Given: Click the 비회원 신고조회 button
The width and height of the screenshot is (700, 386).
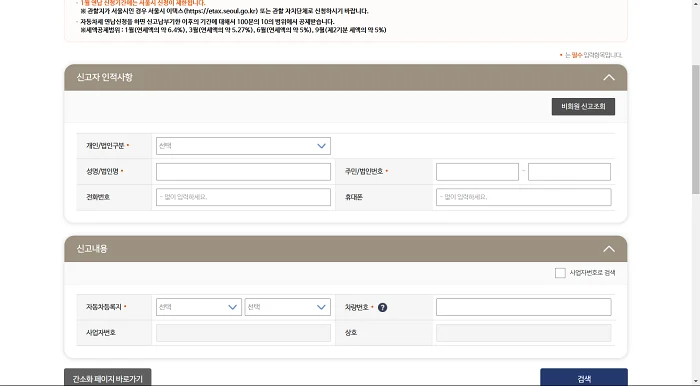Looking at the screenshot, I should pos(583,107).
